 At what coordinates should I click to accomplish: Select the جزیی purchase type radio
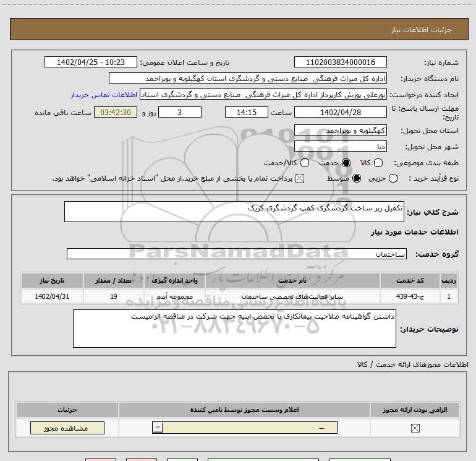[393, 178]
